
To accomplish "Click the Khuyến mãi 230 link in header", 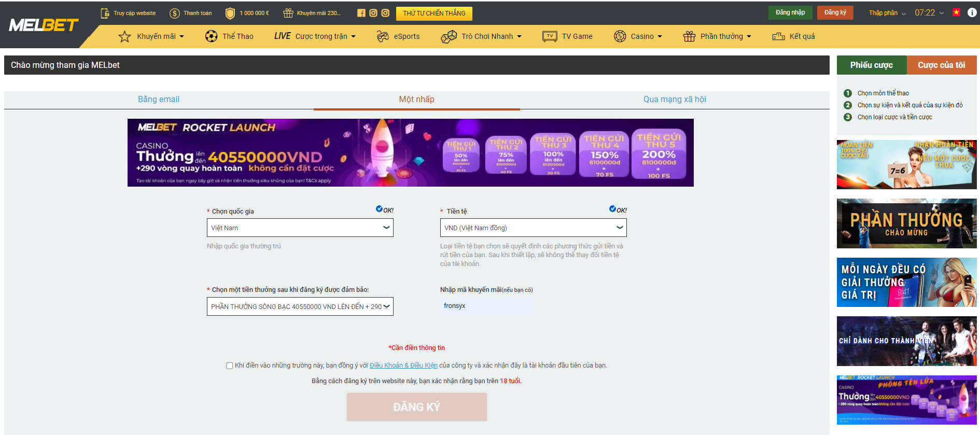I will coord(319,13).
